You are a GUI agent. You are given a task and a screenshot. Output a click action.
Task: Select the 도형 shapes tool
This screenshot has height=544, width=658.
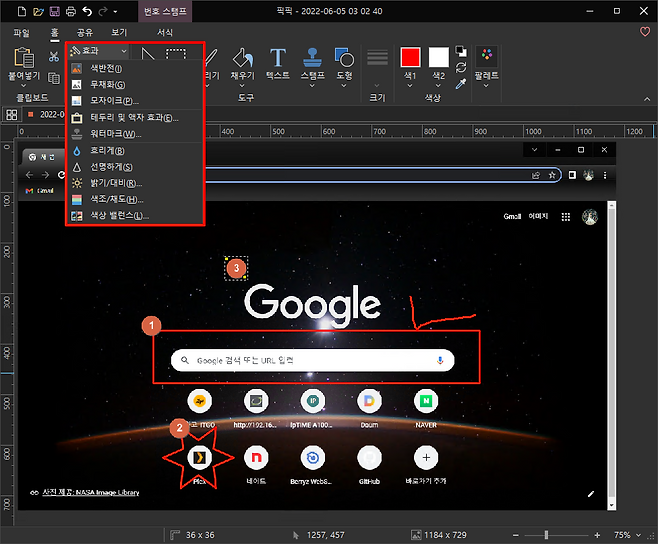pyautogui.click(x=344, y=58)
